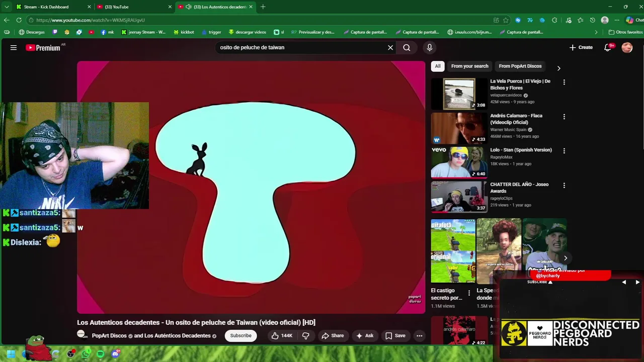Open Discord from the Windows taskbar

pyautogui.click(x=115, y=354)
